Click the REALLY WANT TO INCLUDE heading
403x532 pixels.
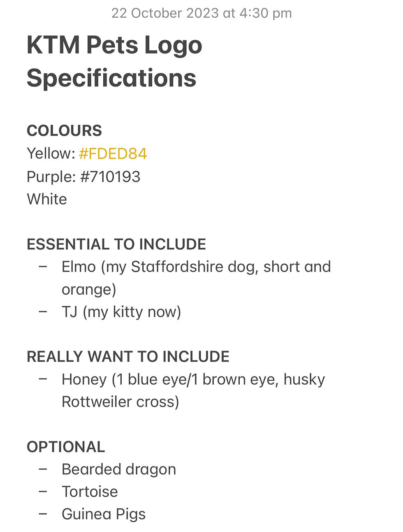point(128,357)
